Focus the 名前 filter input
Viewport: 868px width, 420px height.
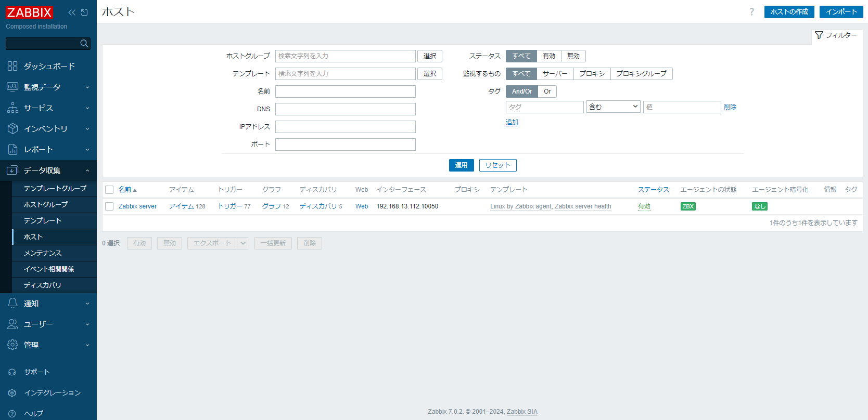pos(346,91)
